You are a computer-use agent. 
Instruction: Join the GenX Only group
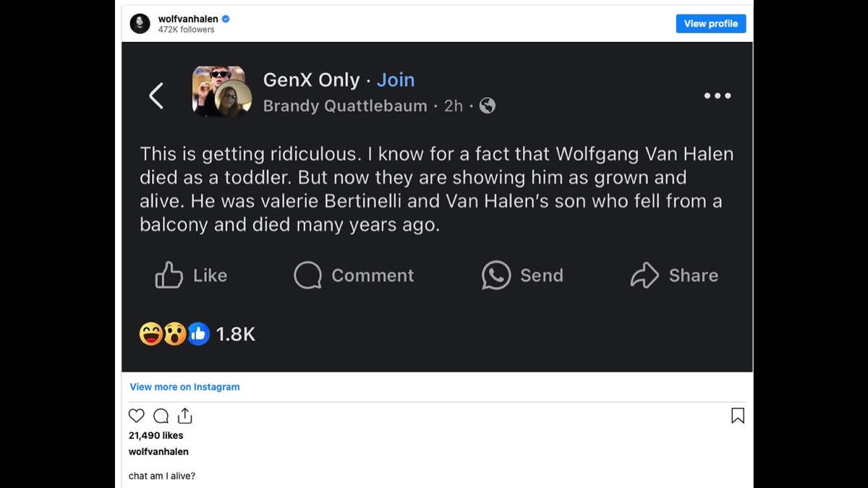coord(396,80)
